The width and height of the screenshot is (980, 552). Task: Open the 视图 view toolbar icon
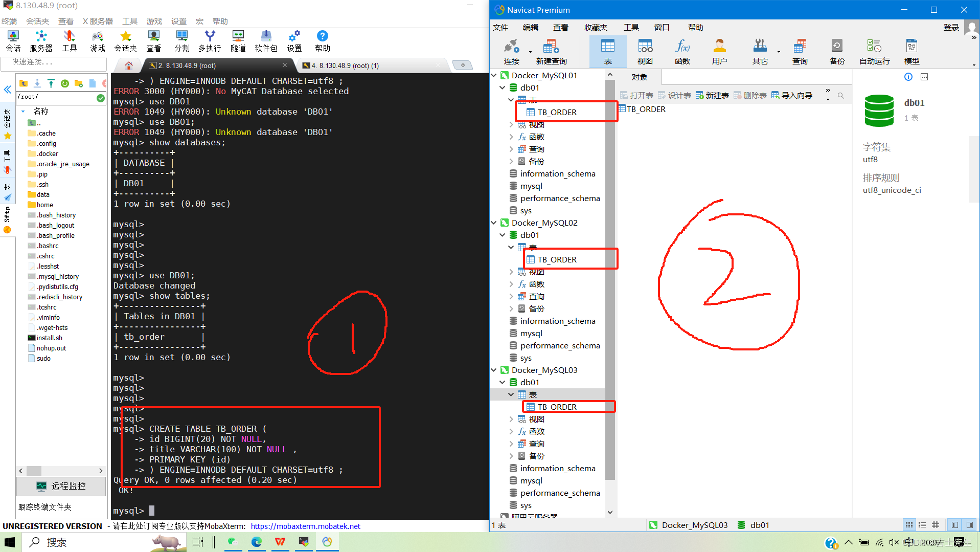tap(645, 51)
